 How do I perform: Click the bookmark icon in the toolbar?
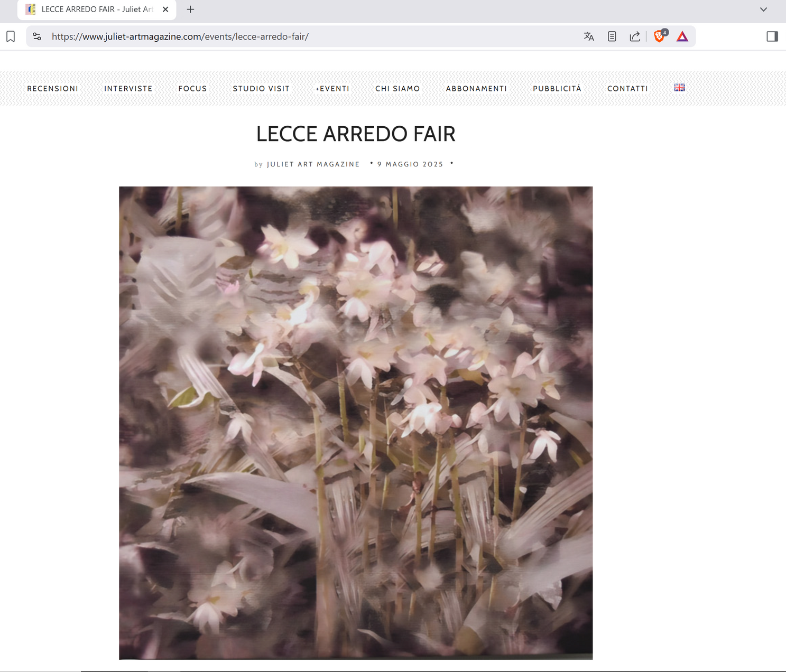click(11, 36)
